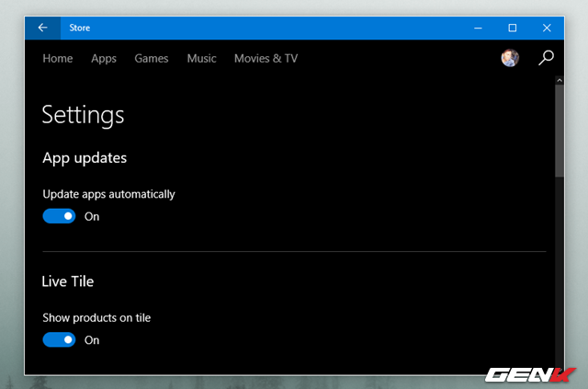Screen dimensions: 588x389
Task: Click the Store title in title bar
Action: pyautogui.click(x=80, y=28)
